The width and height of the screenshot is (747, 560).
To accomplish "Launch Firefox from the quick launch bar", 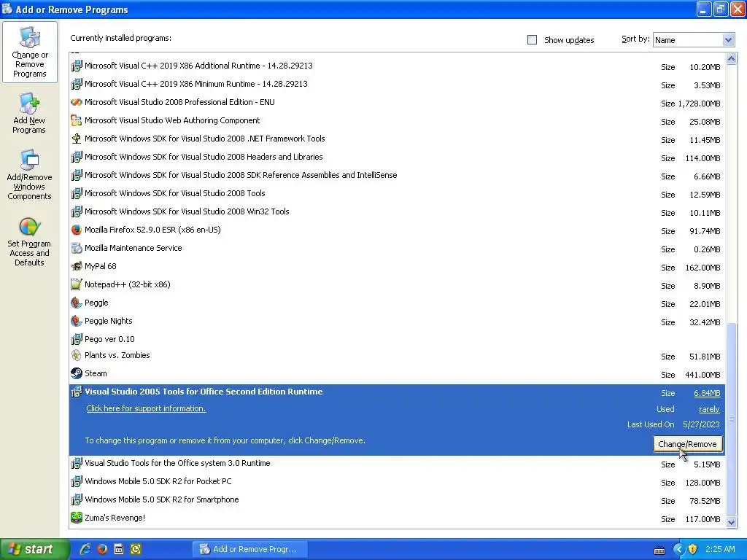I will (x=102, y=549).
